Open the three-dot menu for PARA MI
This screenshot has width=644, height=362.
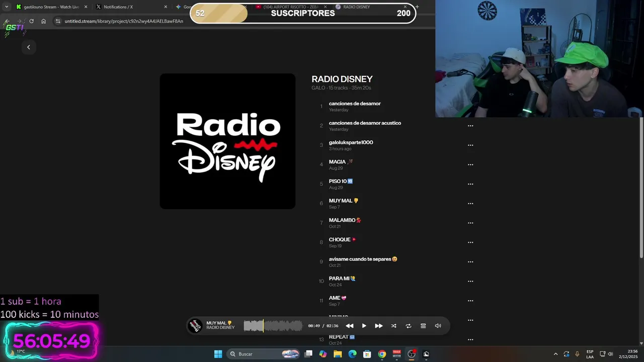470,281
